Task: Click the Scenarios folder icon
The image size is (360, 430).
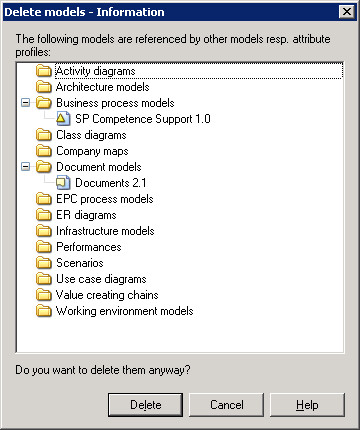Action: (x=44, y=263)
